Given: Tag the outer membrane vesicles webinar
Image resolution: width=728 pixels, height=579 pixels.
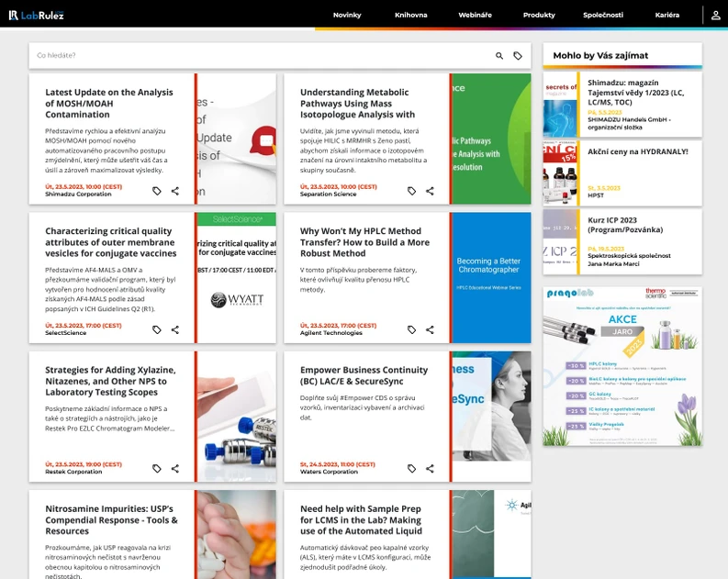Looking at the screenshot, I should 157,329.
